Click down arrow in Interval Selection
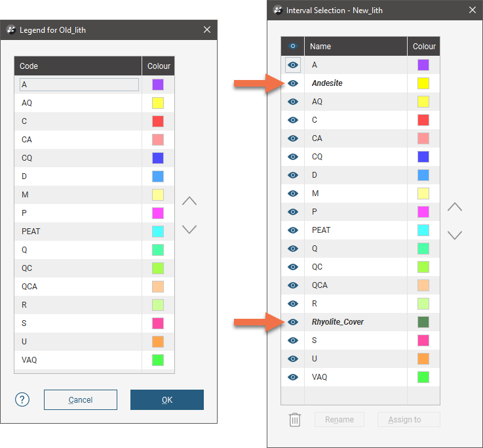Image resolution: width=483 pixels, height=448 pixels. pos(455,235)
